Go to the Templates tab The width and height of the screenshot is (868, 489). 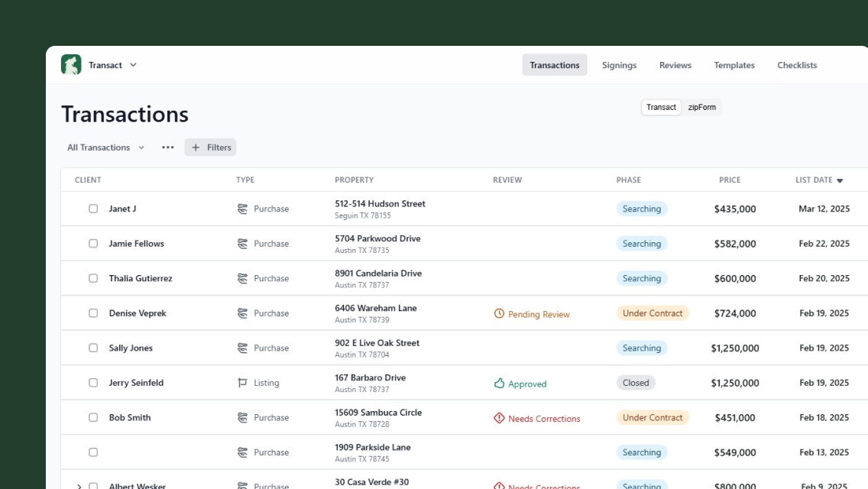734,65
